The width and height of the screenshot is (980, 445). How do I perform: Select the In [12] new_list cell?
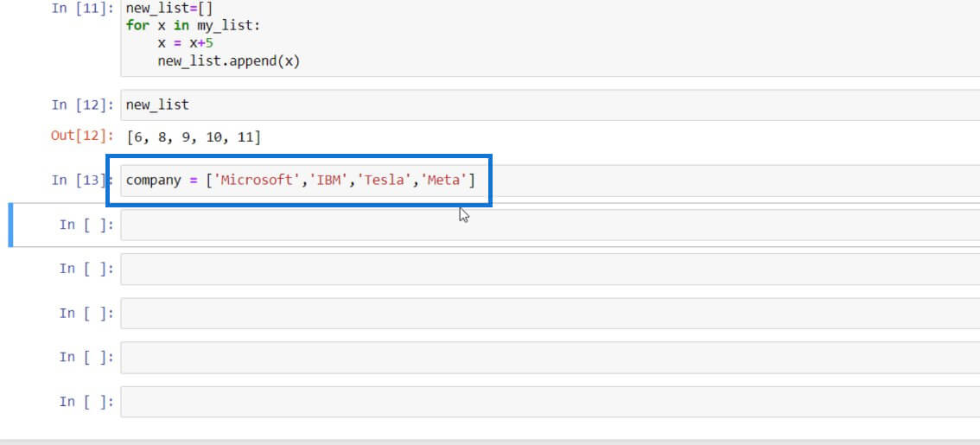550,105
